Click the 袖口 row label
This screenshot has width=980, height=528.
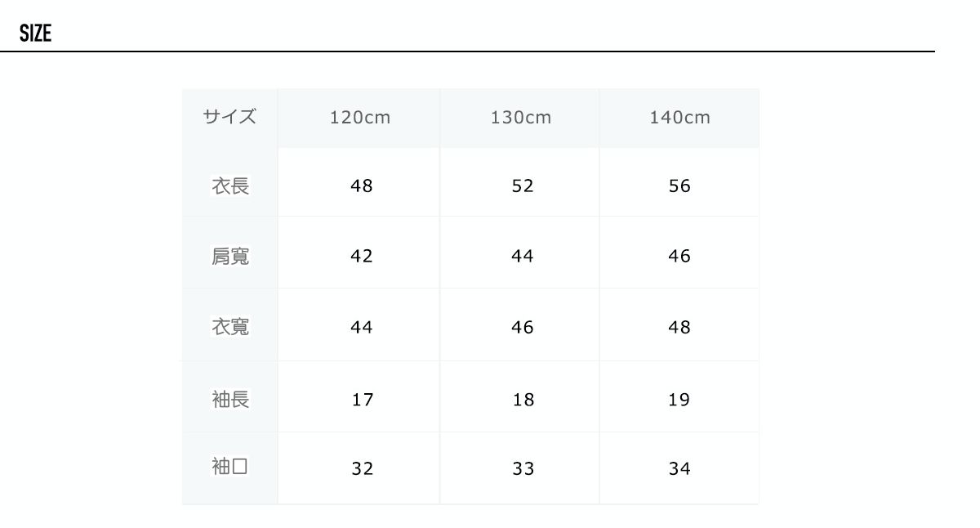(x=229, y=468)
